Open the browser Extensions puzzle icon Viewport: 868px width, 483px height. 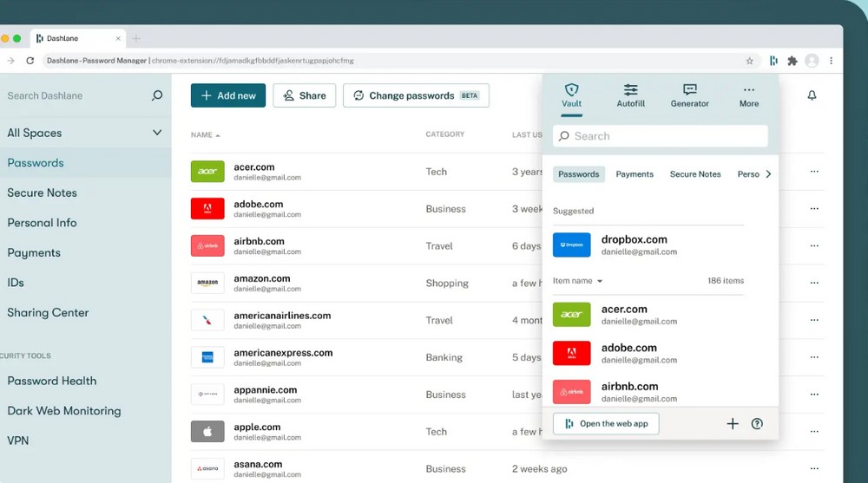click(x=792, y=61)
